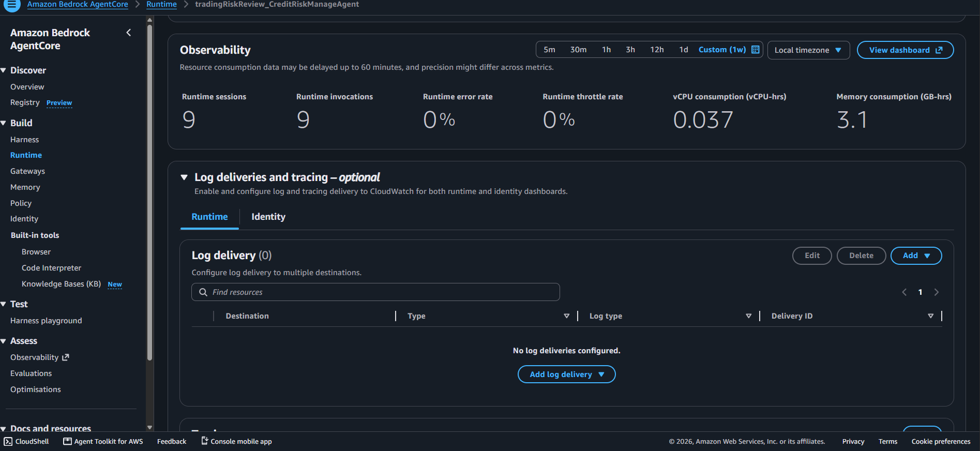This screenshot has height=451, width=980.
Task: Open the Privacy link in the footer
Action: [853, 441]
